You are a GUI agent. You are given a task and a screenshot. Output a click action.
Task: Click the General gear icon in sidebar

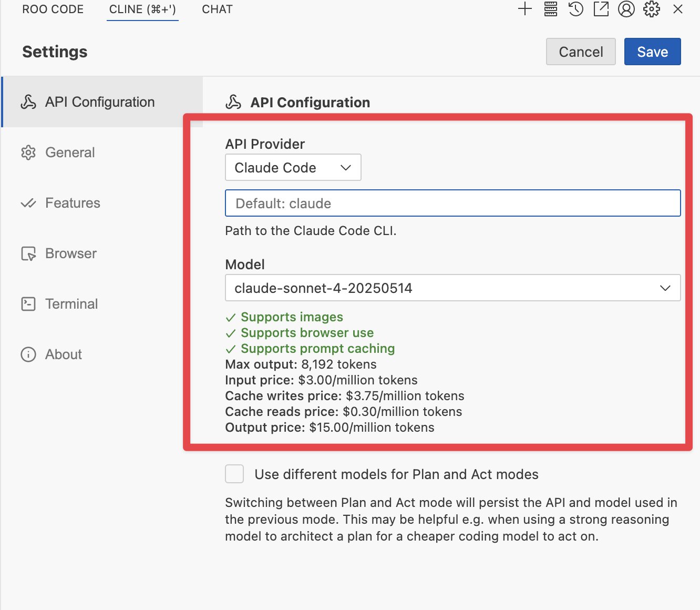click(28, 152)
